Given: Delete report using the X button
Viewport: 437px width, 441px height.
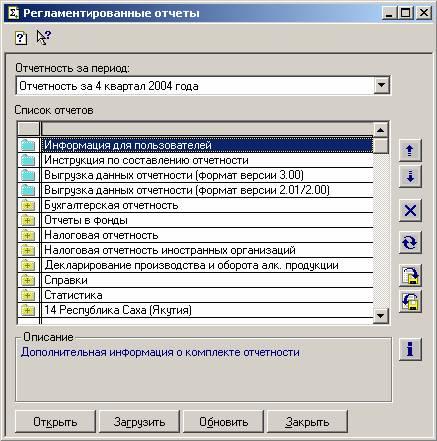Looking at the screenshot, I should pos(410,210).
